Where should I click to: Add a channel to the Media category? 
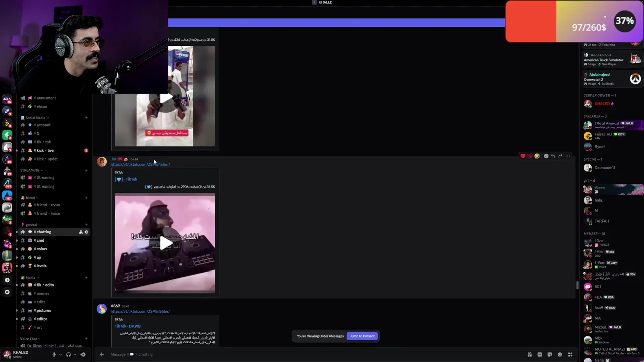coord(86,278)
